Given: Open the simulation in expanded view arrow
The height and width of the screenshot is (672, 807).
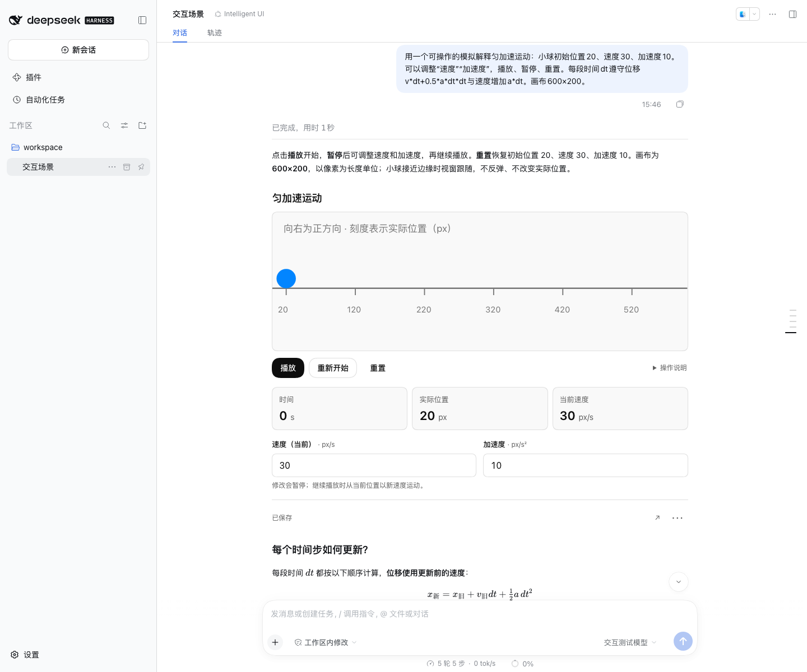Looking at the screenshot, I should tap(657, 517).
